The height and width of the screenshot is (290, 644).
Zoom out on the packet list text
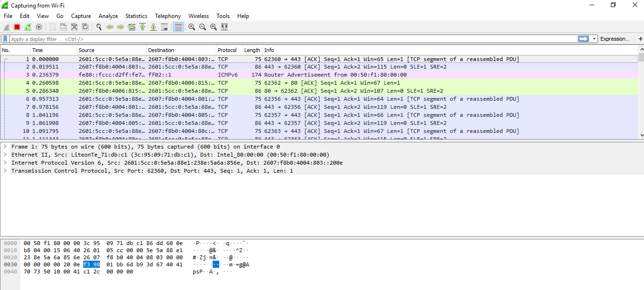pos(202,27)
